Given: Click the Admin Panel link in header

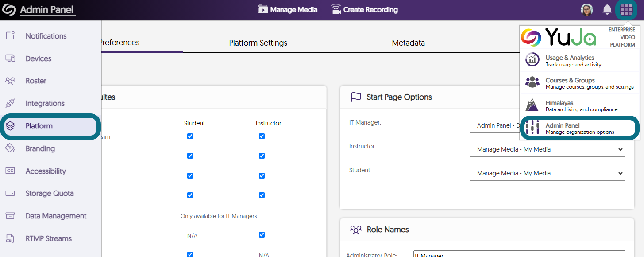Looking at the screenshot, I should pyautogui.click(x=47, y=9).
